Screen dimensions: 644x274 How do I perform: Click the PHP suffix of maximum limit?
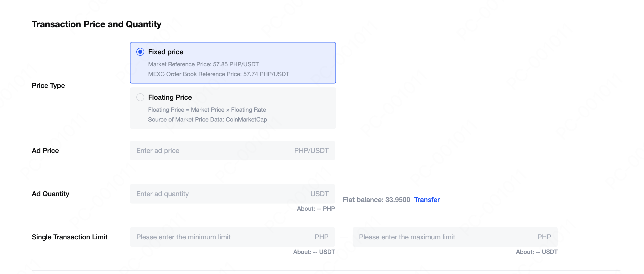(544, 237)
